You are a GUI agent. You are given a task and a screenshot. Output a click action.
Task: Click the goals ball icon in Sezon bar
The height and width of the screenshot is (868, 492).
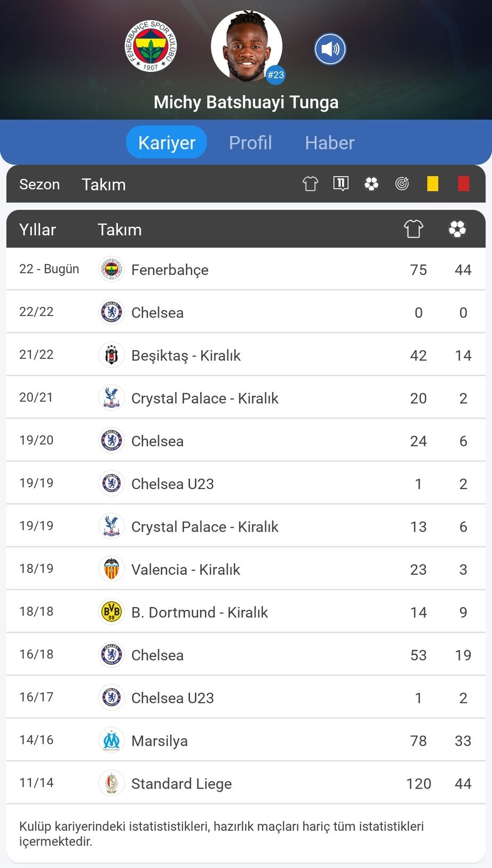click(x=371, y=184)
